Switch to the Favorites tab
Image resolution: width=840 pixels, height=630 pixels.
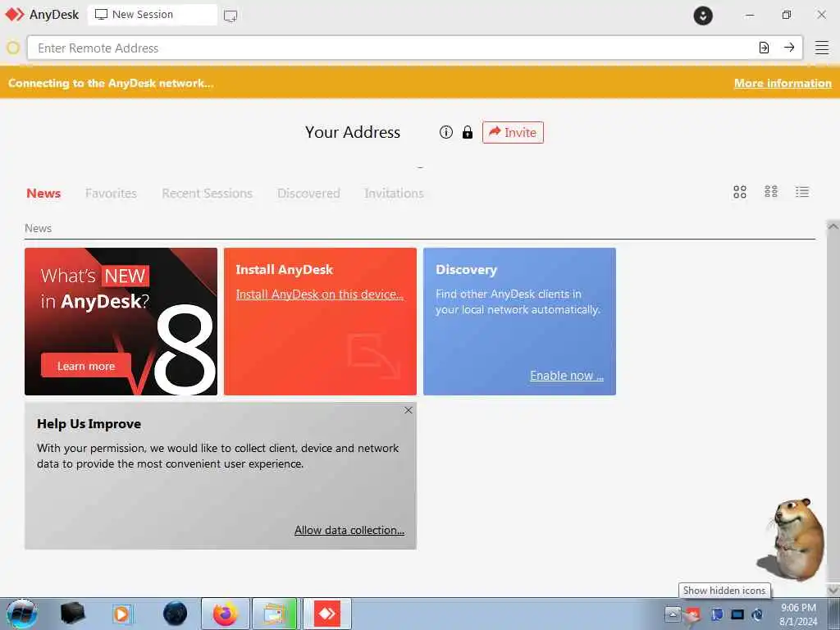click(111, 194)
